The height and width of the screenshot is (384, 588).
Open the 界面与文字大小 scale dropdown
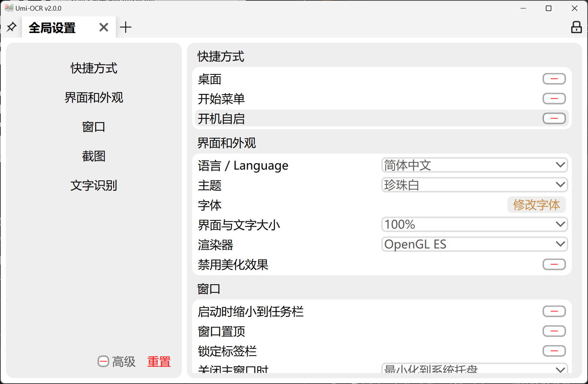coord(474,224)
